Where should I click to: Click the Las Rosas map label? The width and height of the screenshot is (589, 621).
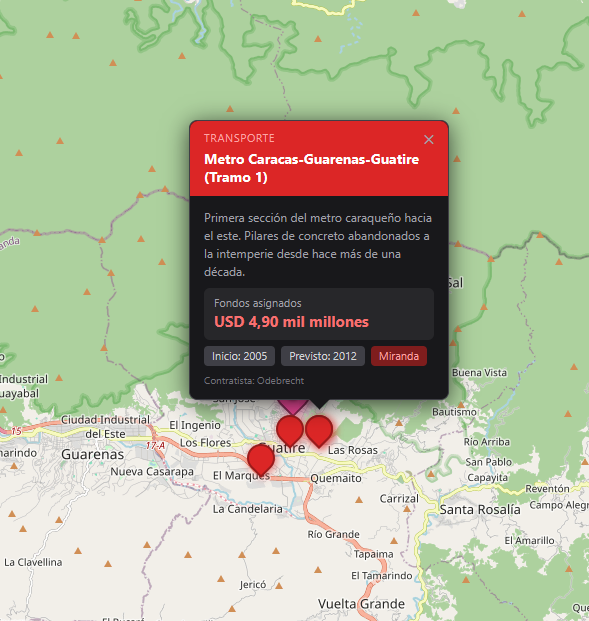click(353, 450)
